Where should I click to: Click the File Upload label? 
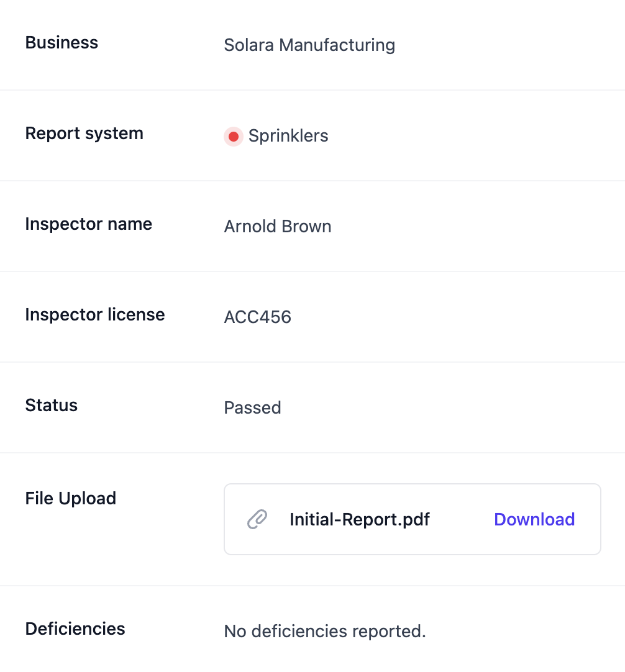pyautogui.click(x=70, y=499)
